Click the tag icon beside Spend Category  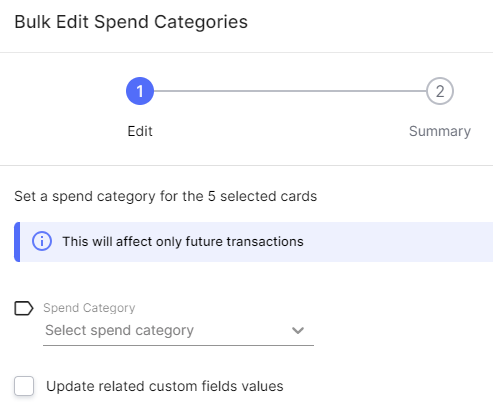24,308
